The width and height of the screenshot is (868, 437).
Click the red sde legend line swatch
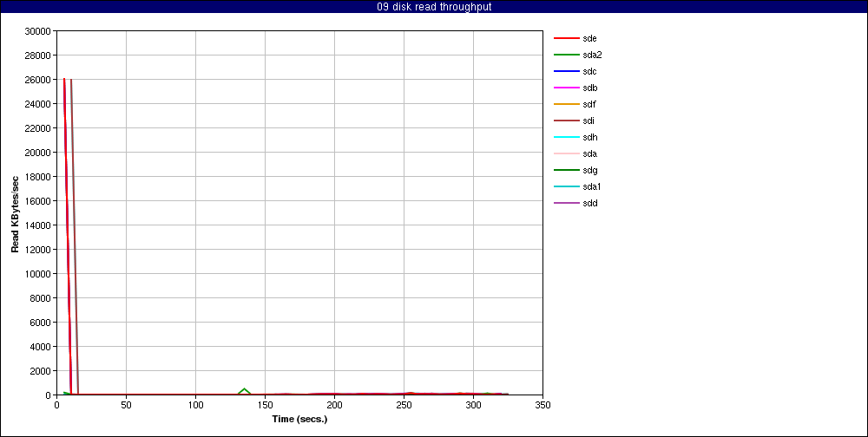[566, 39]
